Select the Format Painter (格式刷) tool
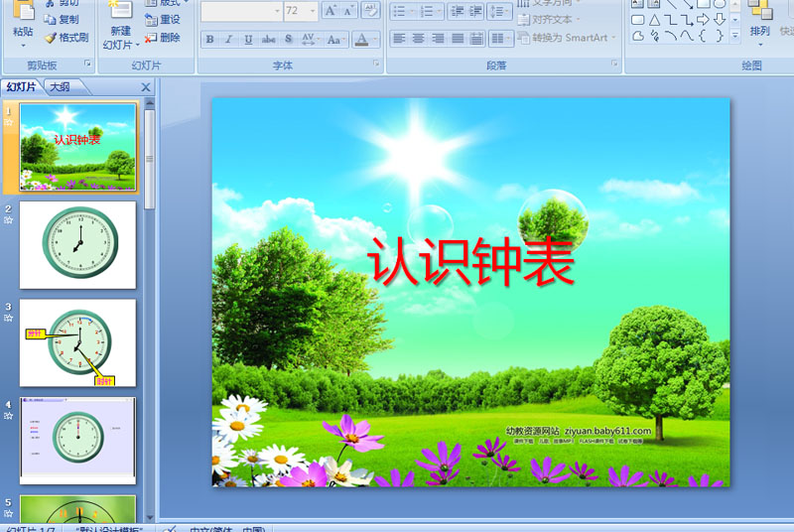Image resolution: width=794 pixels, height=532 pixels. (x=66, y=38)
